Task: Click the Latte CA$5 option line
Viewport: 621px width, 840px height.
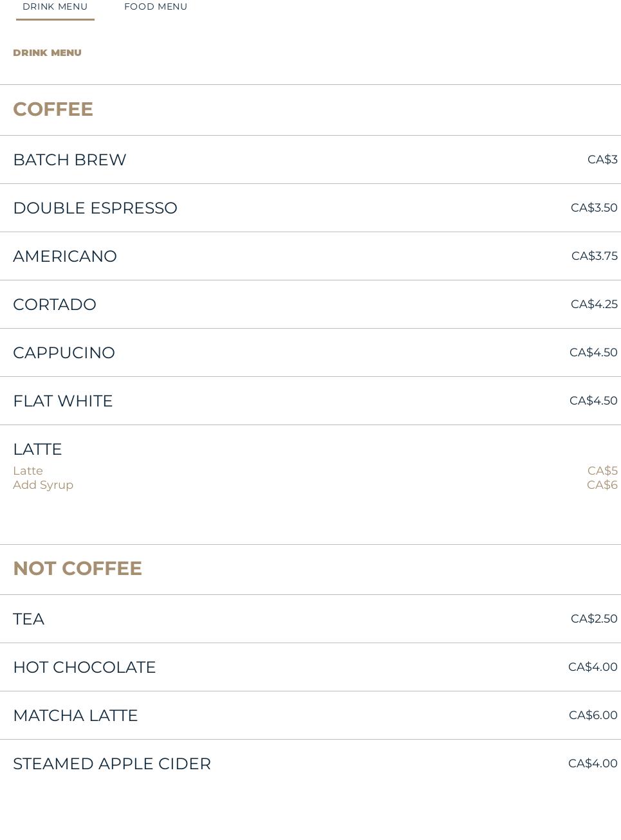Action: [28, 471]
